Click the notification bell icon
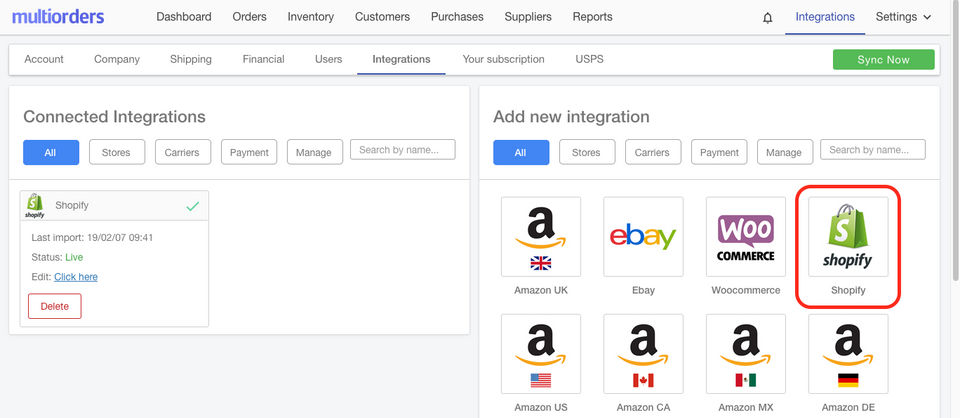Image resolution: width=960 pixels, height=418 pixels. [768, 17]
